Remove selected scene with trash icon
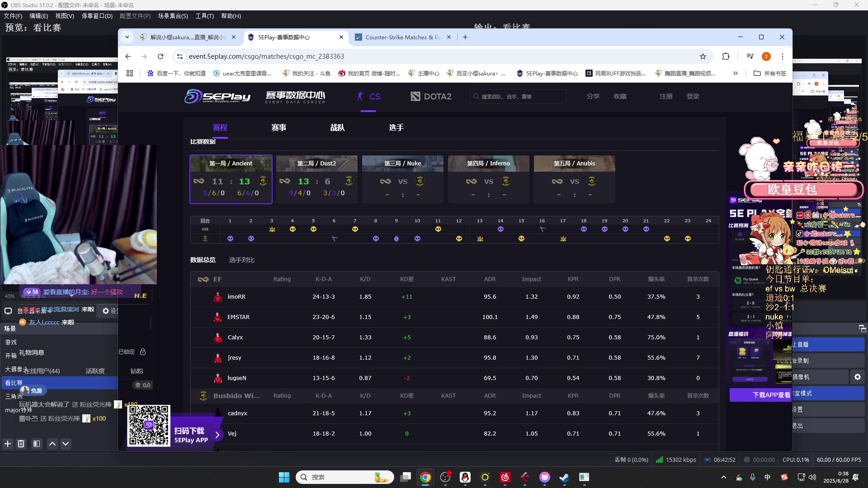The height and width of the screenshot is (488, 868). [x=21, y=444]
